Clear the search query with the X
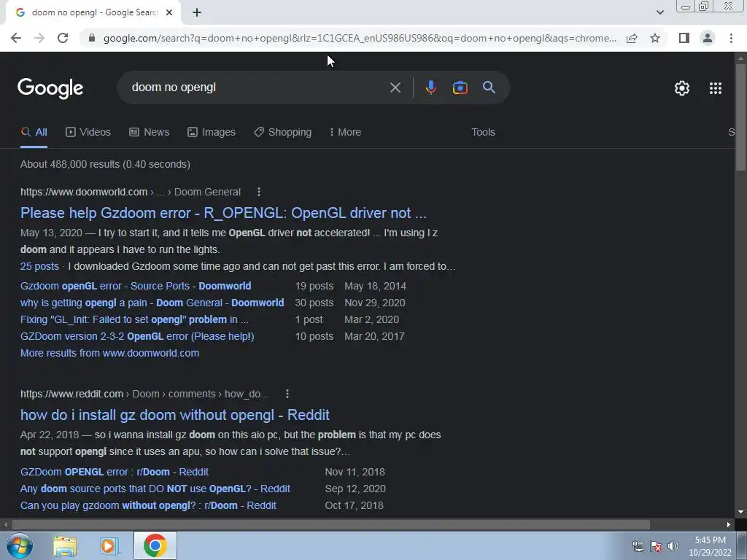 [x=395, y=87]
